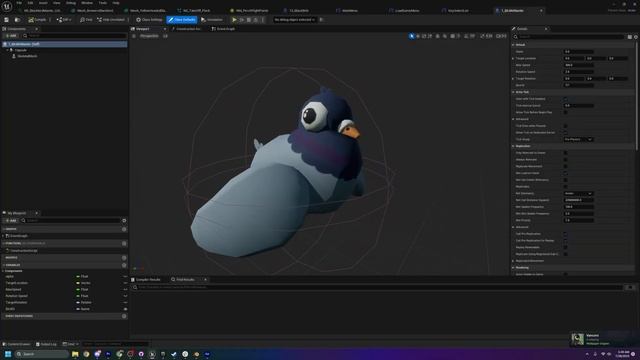
Task: Select the TargetRotation variable
Action: point(16,302)
